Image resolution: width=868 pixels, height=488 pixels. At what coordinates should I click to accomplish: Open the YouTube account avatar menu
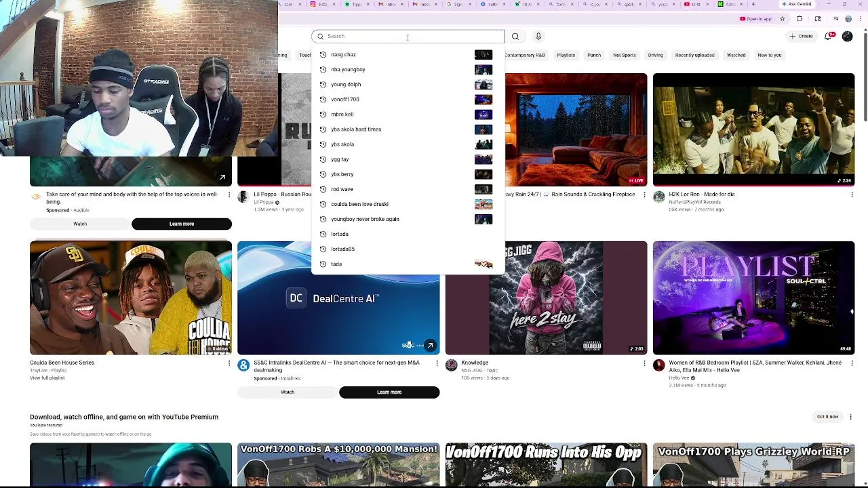[847, 36]
